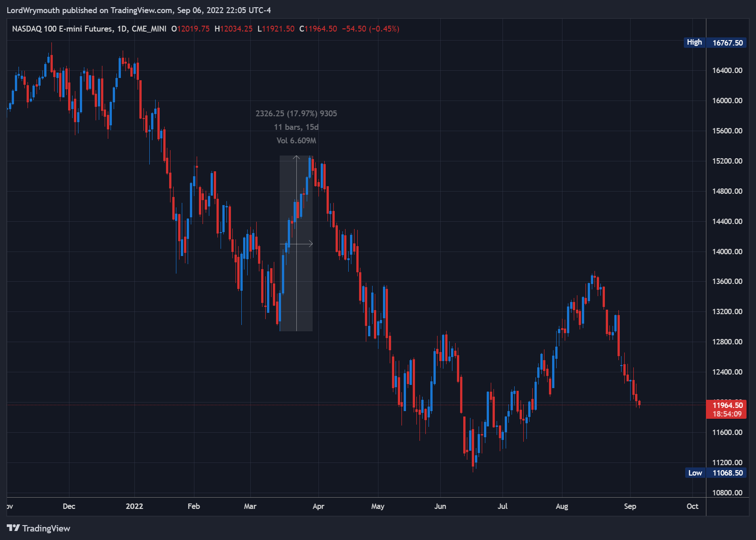The image size is (756, 540).
Task: Click the 10800.00 price axis label
Action: pyautogui.click(x=727, y=493)
